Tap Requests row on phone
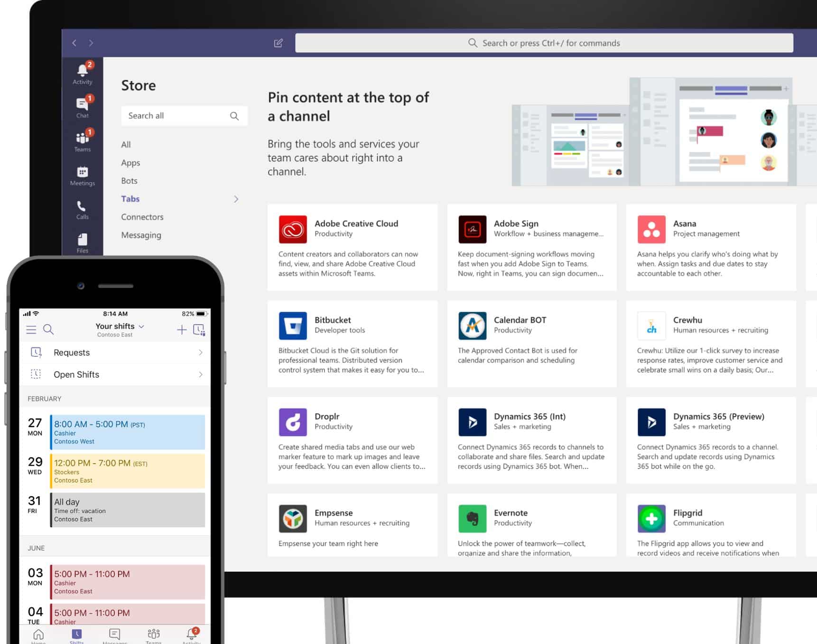This screenshot has height=644, width=817. tap(115, 353)
